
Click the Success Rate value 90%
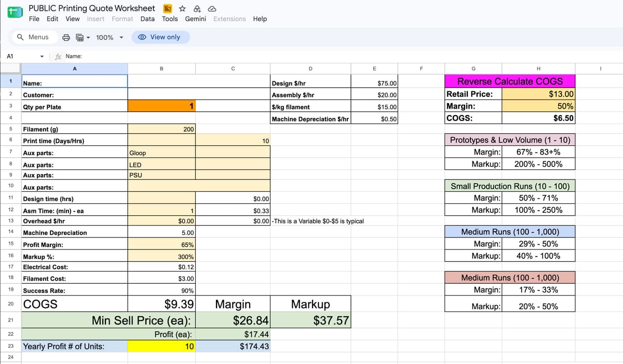(161, 291)
